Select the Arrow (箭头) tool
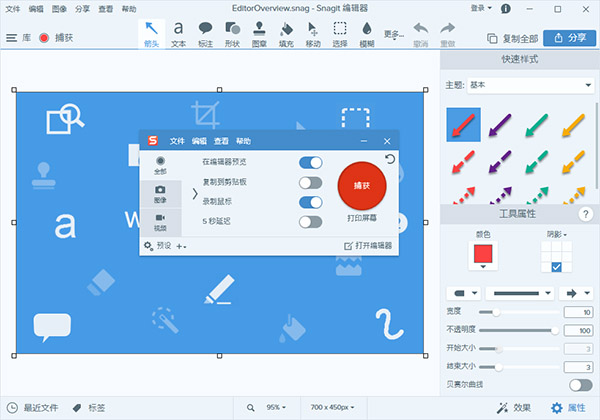600x420 pixels. (152, 34)
